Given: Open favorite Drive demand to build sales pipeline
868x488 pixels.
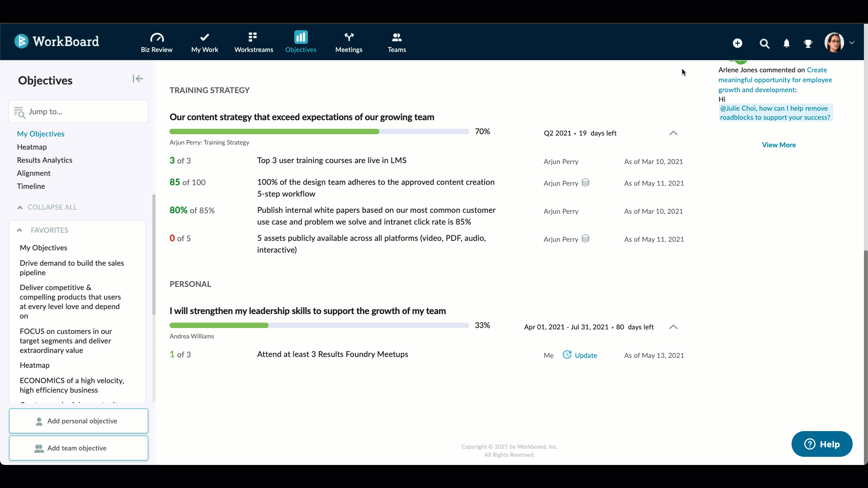Looking at the screenshot, I should [x=71, y=267].
